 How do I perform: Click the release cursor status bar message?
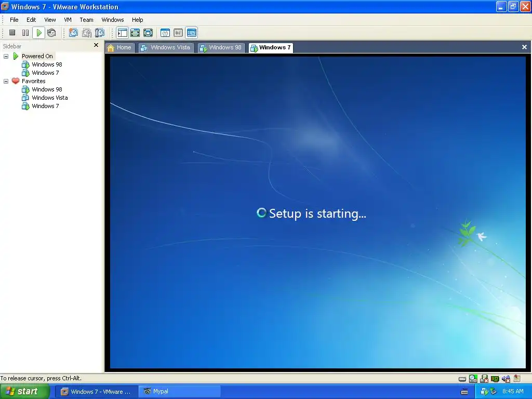pyautogui.click(x=41, y=378)
